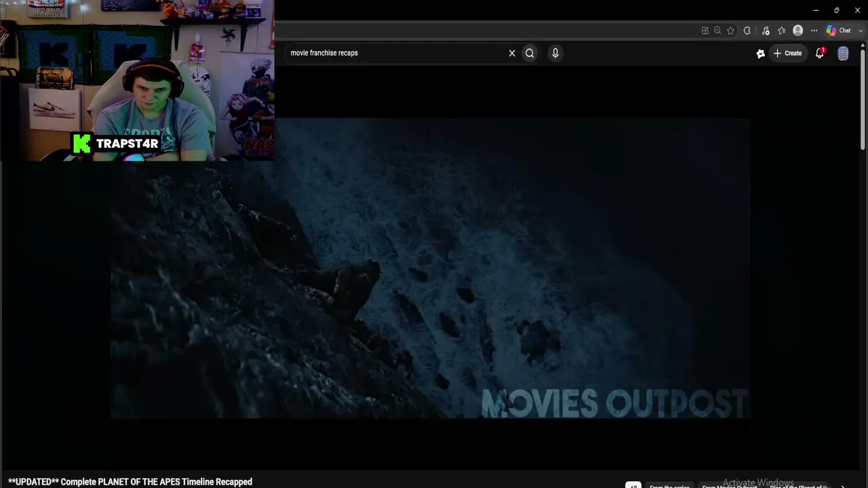Screen dimensions: 868x488
Task: Select the From the series chip
Action: [x=669, y=486]
